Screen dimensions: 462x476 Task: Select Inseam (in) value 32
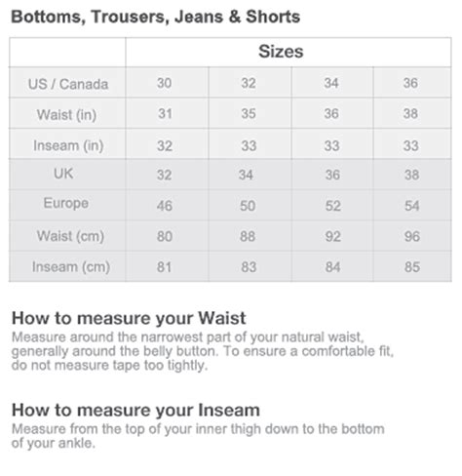point(165,145)
